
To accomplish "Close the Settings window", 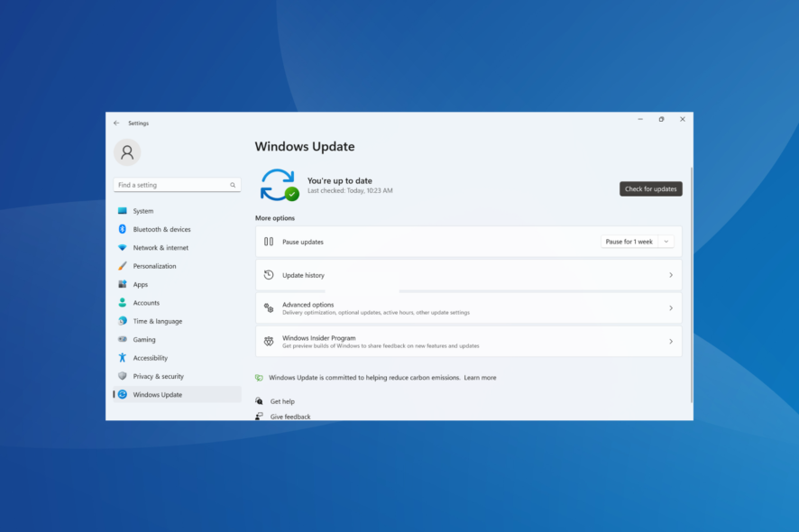I will coord(683,119).
